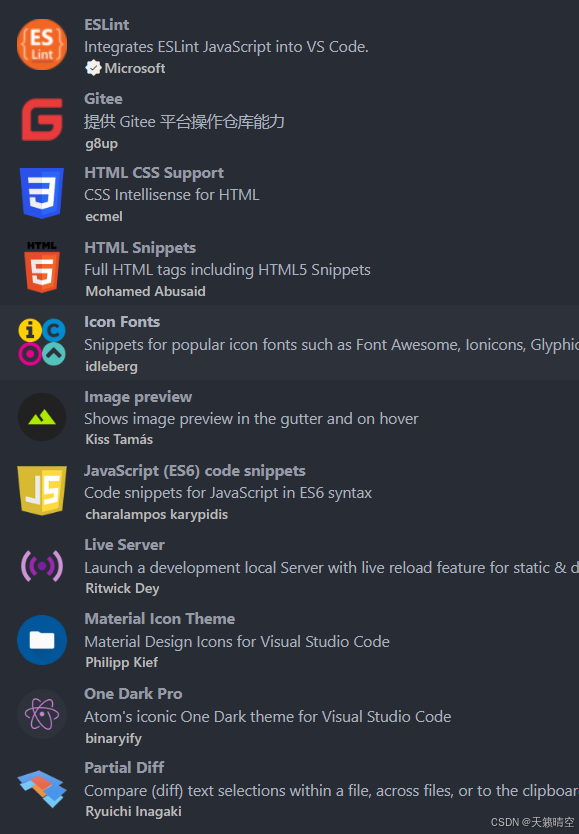Click description 'Material Design Icons for Visual Studio Code'
Screen dimensions: 579x834
click(x=237, y=642)
